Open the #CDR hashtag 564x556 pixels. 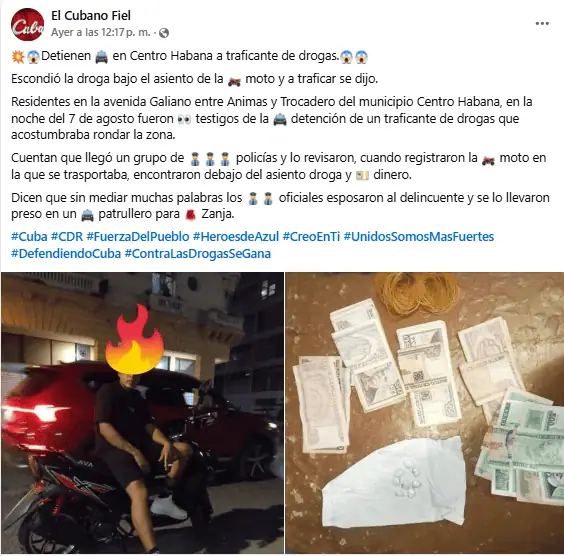67,237
